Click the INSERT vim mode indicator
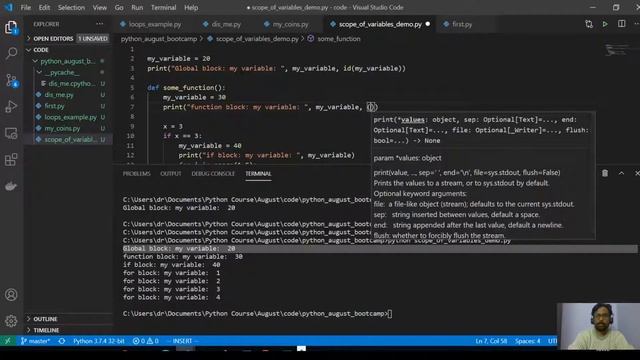The height and width of the screenshot is (360, 640). (x=182, y=341)
